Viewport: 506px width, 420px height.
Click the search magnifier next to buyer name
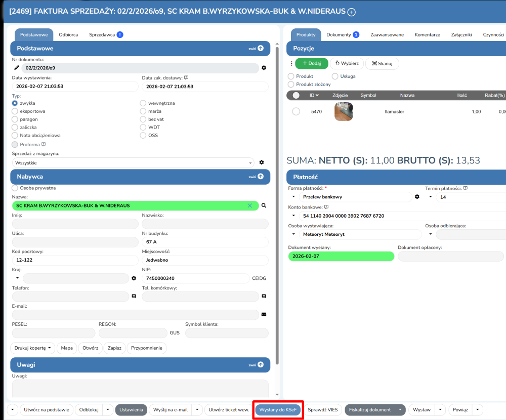[264, 205]
